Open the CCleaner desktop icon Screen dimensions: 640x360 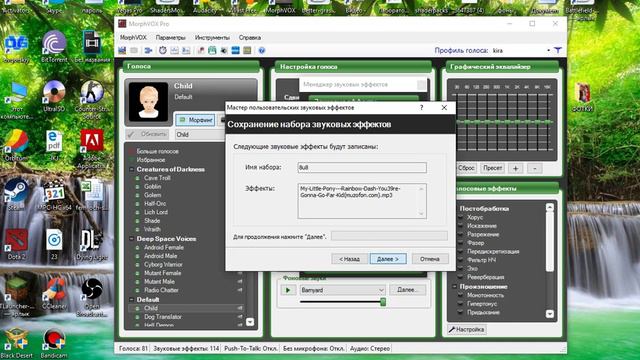(54, 293)
